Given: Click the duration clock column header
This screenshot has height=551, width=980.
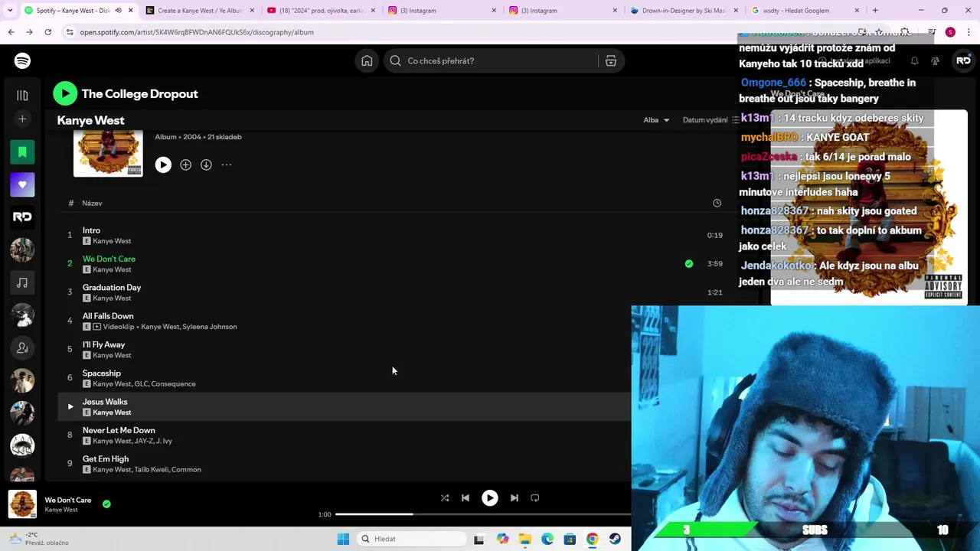Looking at the screenshot, I should pyautogui.click(x=717, y=203).
